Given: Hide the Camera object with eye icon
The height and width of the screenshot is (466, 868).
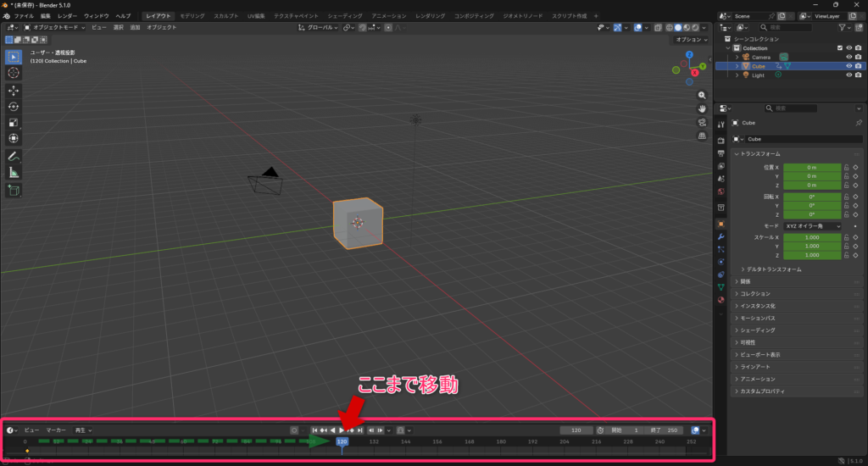Looking at the screenshot, I should coord(849,57).
